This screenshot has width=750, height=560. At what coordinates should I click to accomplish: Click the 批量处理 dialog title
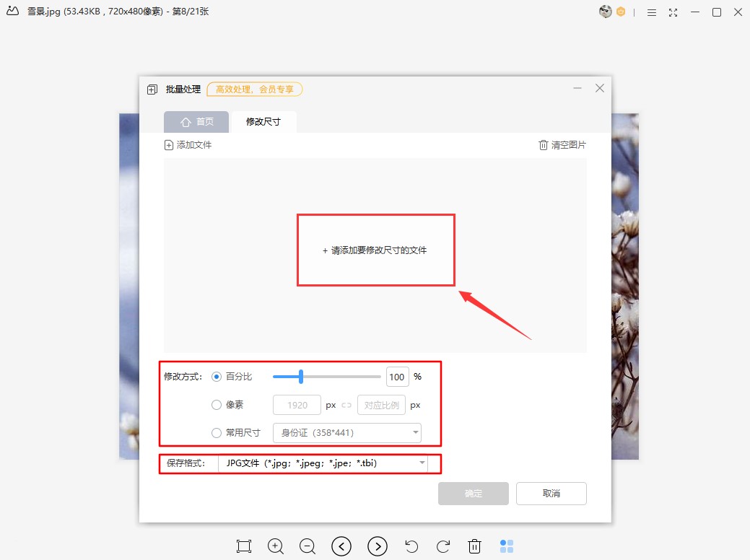[183, 89]
